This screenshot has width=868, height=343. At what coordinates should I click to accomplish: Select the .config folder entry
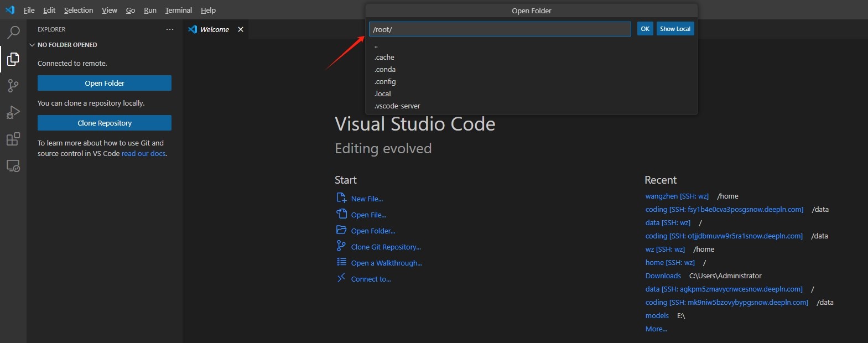(x=532, y=82)
